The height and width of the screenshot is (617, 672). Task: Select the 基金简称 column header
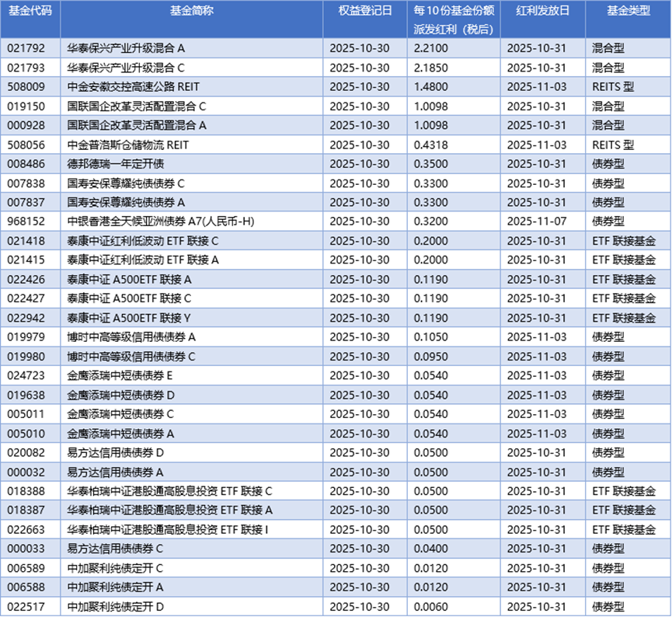pyautogui.click(x=192, y=11)
